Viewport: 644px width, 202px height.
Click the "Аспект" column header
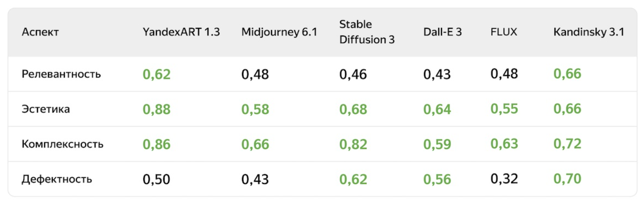pyautogui.click(x=40, y=32)
